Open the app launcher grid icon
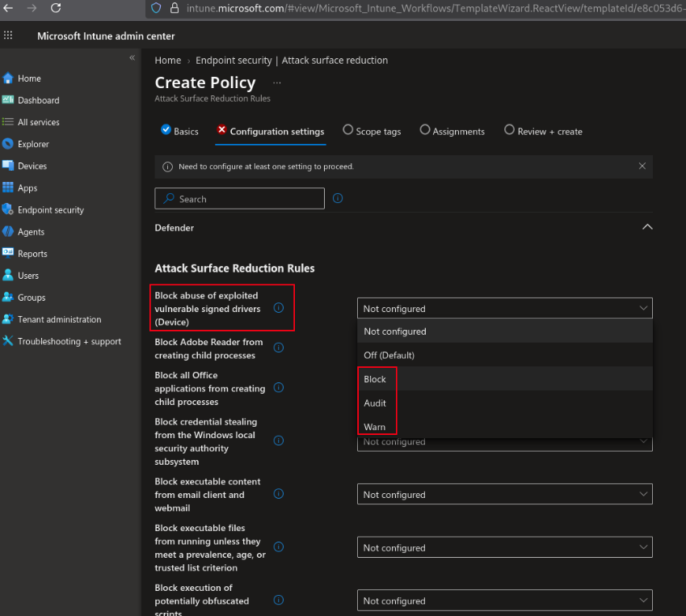The width and height of the screenshot is (686, 616). pos(8,36)
